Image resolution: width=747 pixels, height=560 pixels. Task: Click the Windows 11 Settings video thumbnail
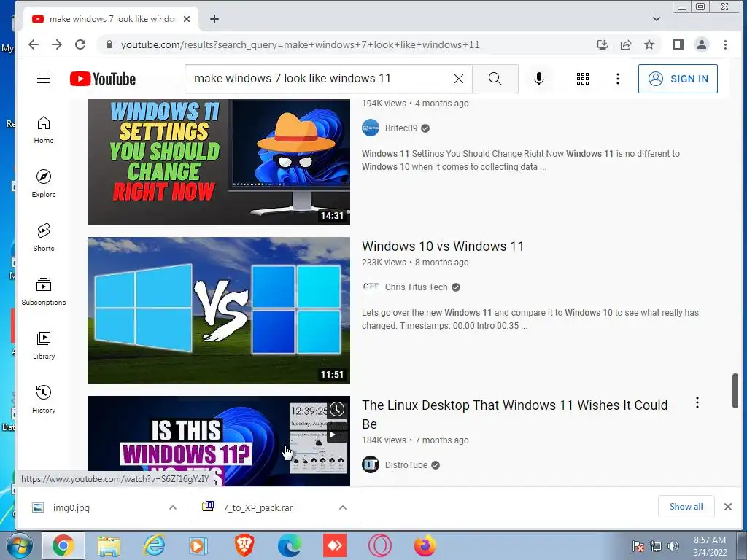point(219,162)
